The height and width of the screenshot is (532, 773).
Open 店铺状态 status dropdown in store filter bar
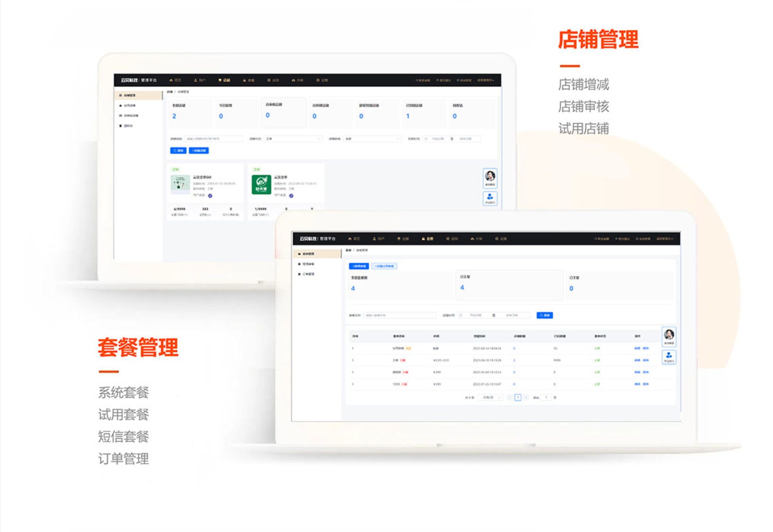click(293, 139)
